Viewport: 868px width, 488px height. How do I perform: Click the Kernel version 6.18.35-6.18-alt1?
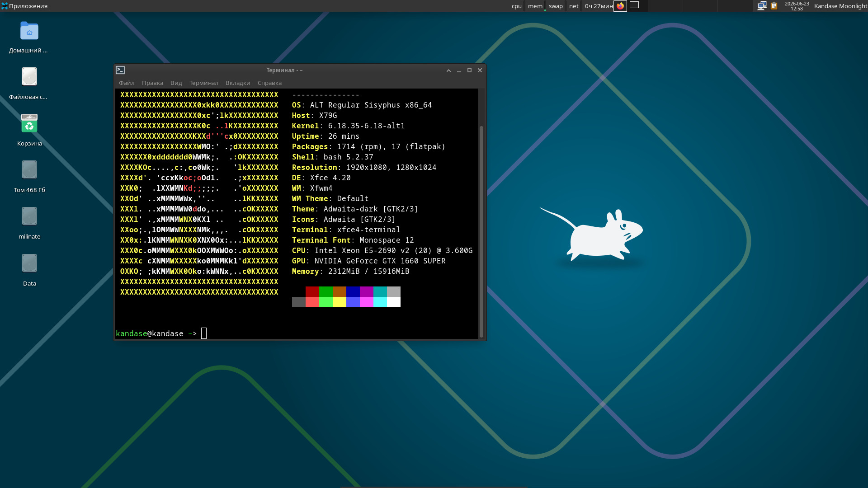[366, 126]
